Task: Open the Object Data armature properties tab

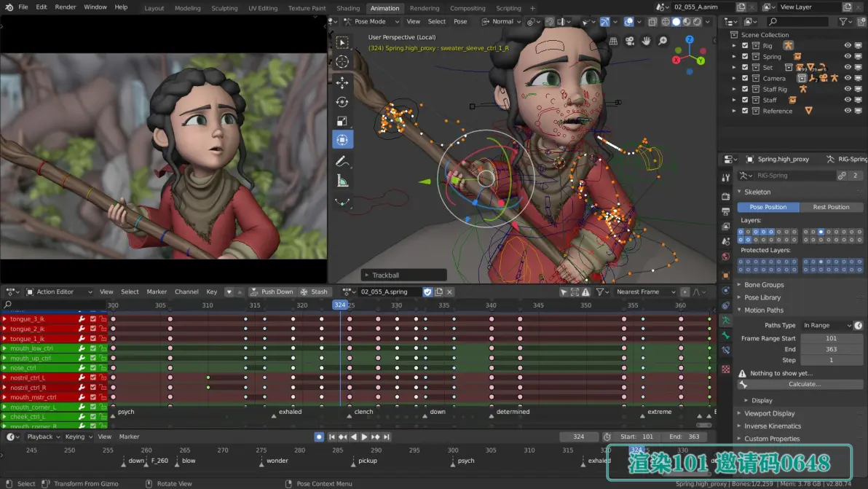Action: click(726, 321)
